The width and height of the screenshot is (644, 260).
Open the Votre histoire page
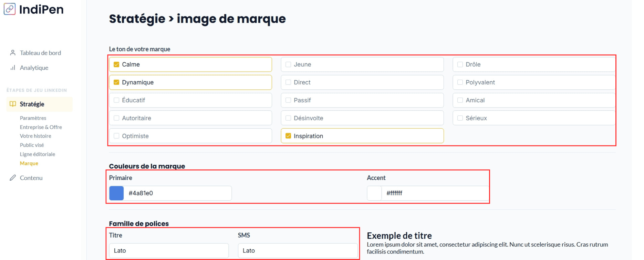(35, 136)
